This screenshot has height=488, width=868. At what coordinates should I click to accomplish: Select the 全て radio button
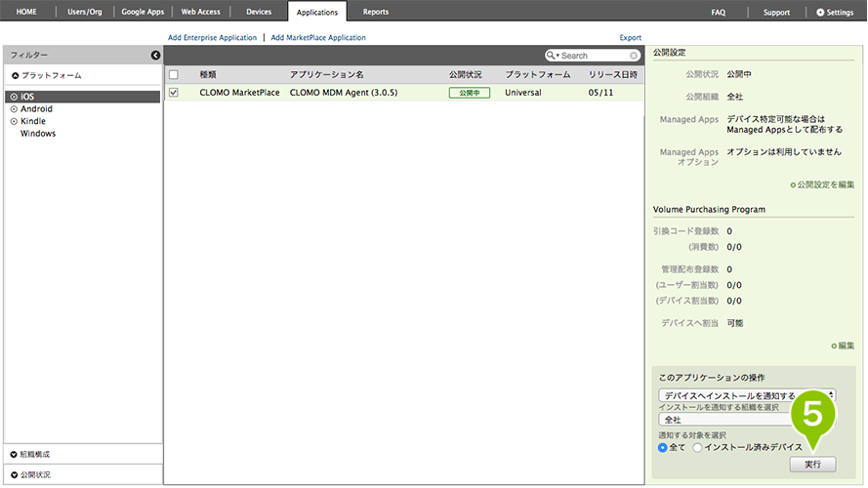664,447
